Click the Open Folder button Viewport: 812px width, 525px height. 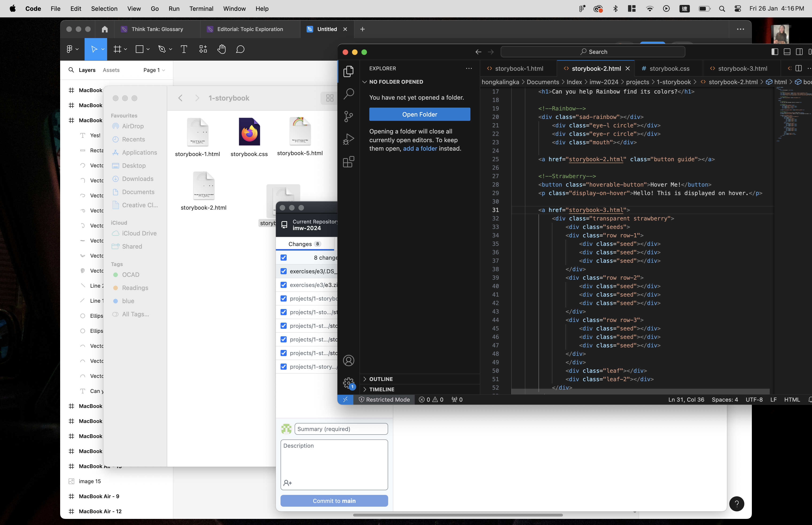coord(419,114)
